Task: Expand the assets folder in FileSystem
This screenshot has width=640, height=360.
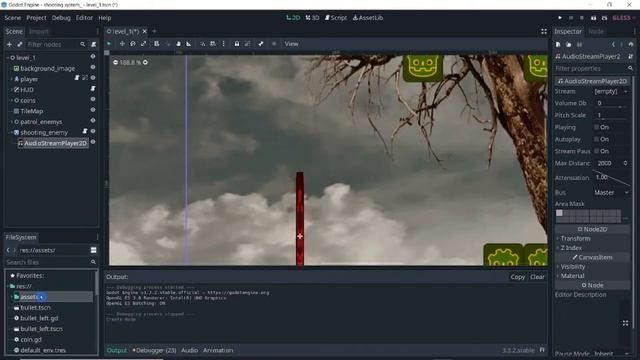Action: [11, 297]
